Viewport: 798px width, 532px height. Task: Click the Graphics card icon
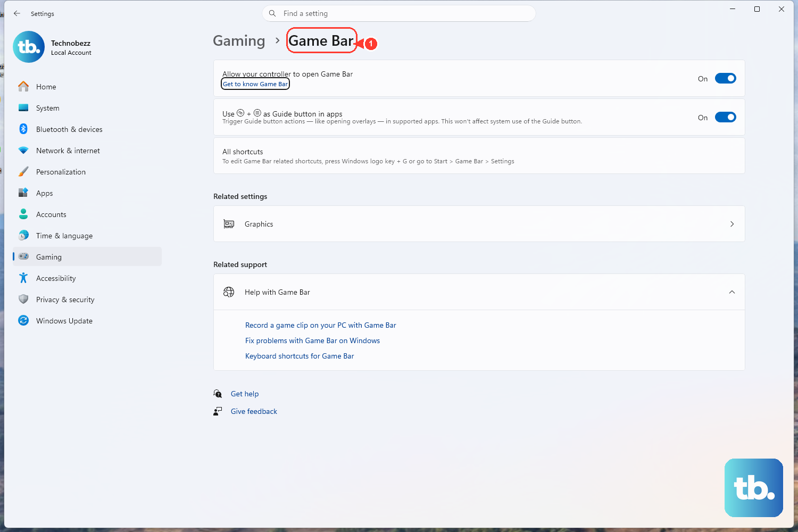point(229,224)
